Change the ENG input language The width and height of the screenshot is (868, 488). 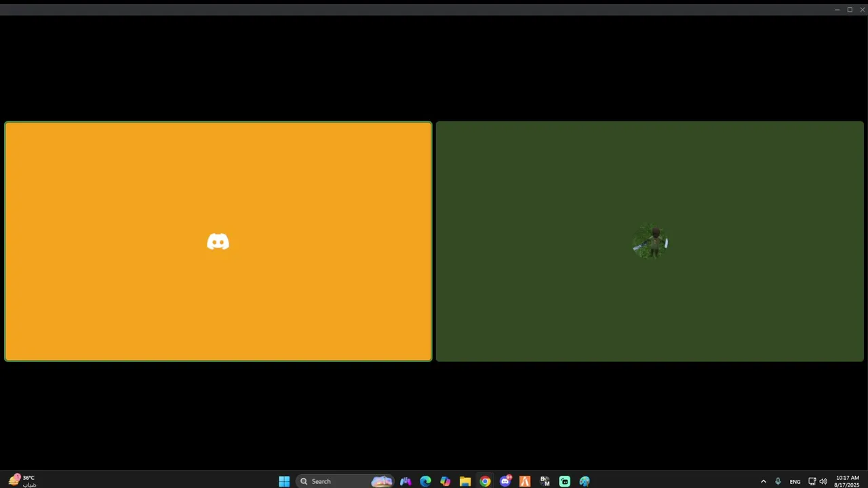795,482
